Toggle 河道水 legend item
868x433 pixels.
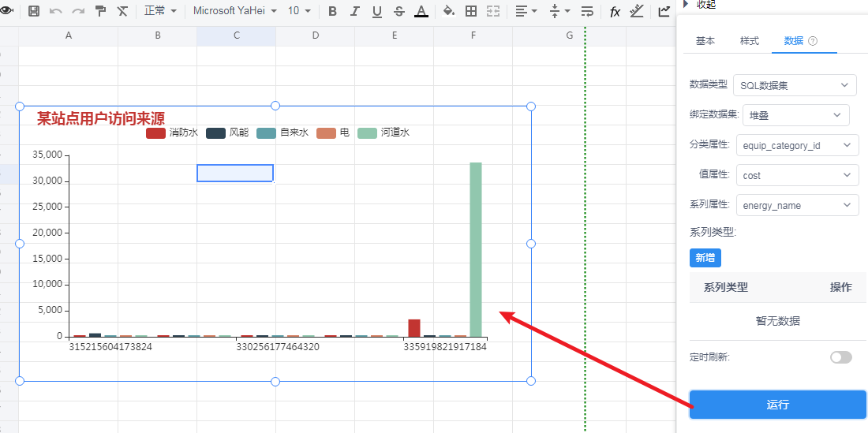tap(383, 133)
